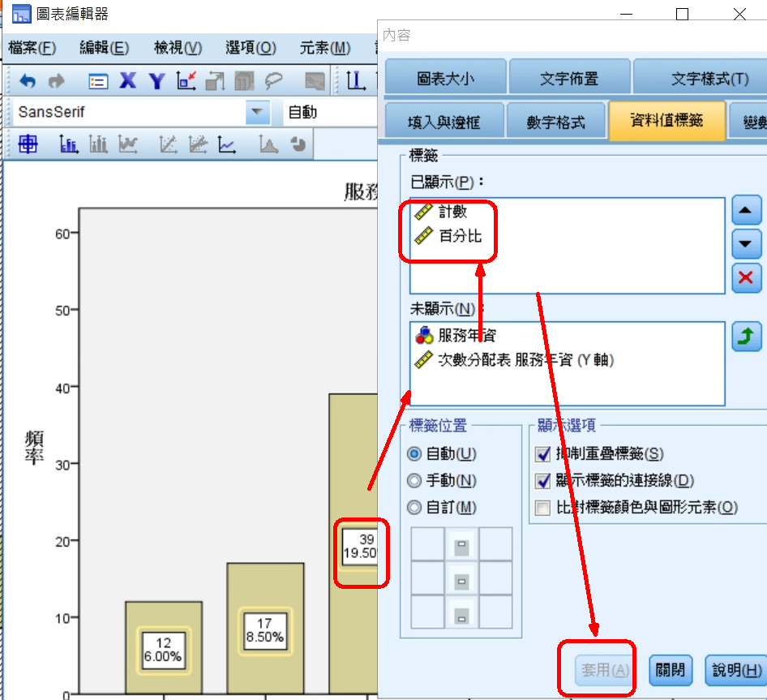Image resolution: width=767 pixels, height=700 pixels.
Task: Click the move-down arrow button
Action: pyautogui.click(x=746, y=243)
